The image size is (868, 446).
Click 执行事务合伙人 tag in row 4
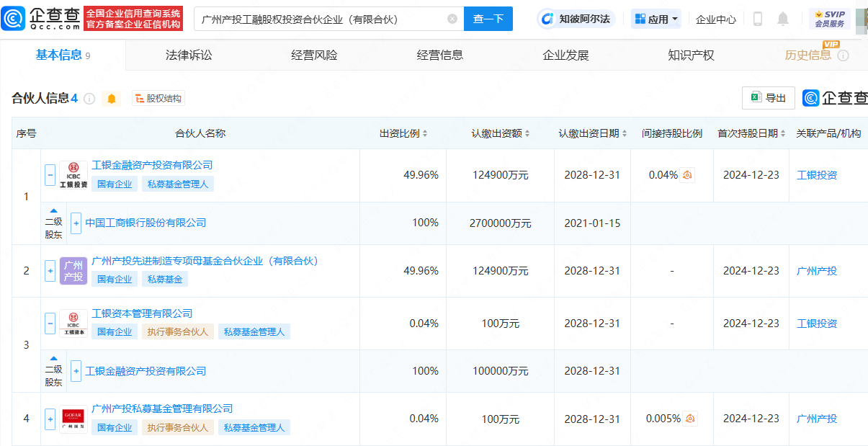[177, 427]
